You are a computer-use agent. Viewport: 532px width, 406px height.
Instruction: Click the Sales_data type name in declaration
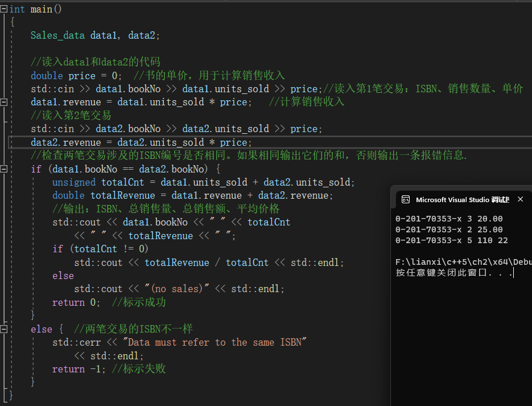(x=57, y=35)
